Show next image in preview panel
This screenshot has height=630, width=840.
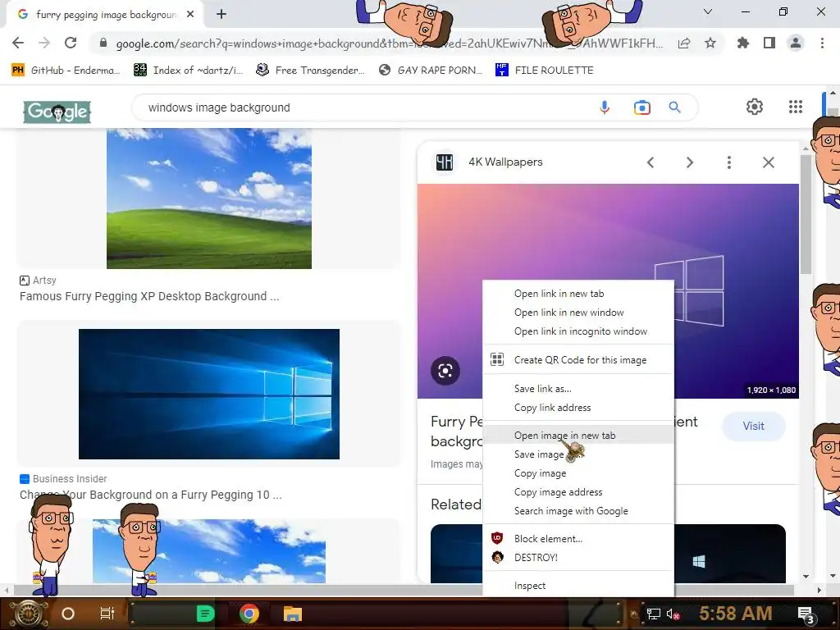tap(689, 162)
